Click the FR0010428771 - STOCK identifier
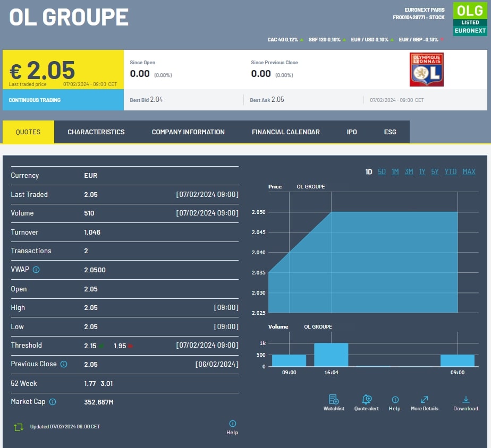 point(419,18)
